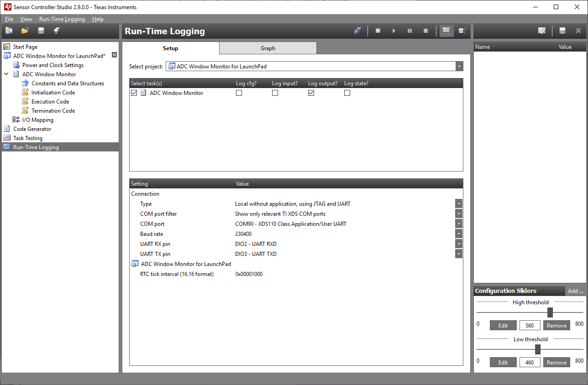
Task: Open the COM port filter dropdown
Action: 459,213
